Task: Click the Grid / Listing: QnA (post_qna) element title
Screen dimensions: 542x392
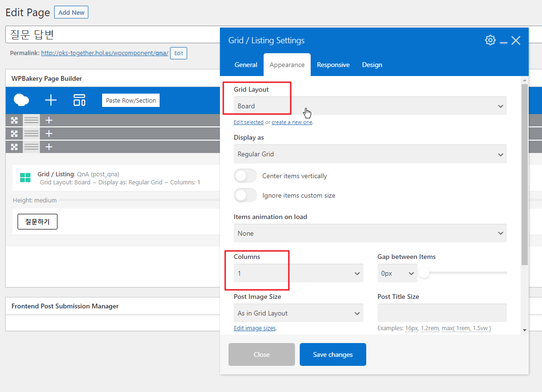Action: [78, 174]
